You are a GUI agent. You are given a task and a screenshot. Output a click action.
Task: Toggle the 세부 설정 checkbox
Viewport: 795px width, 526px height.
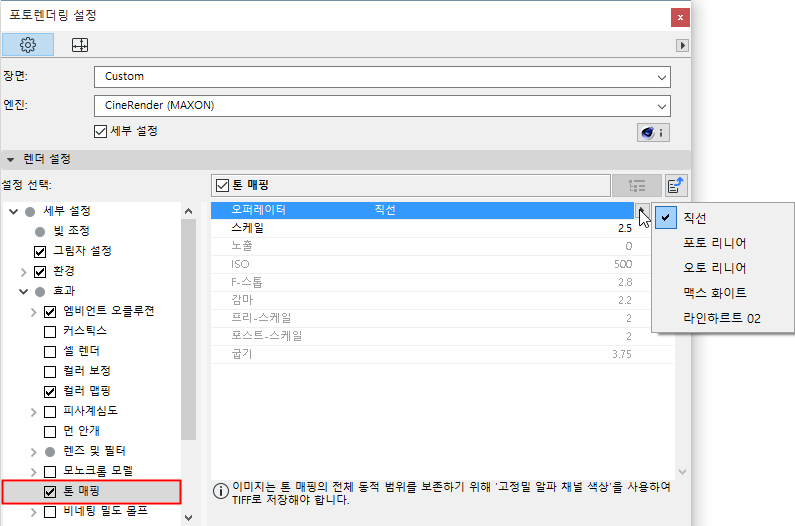point(100,131)
